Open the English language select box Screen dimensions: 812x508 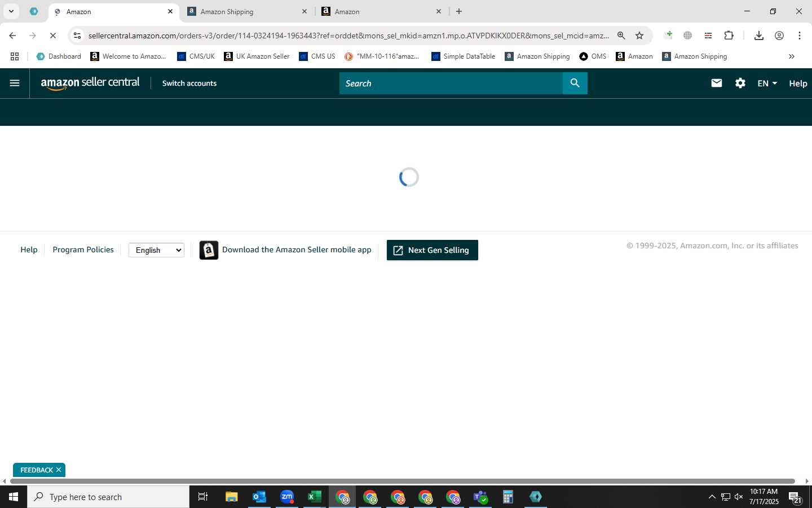[156, 250]
